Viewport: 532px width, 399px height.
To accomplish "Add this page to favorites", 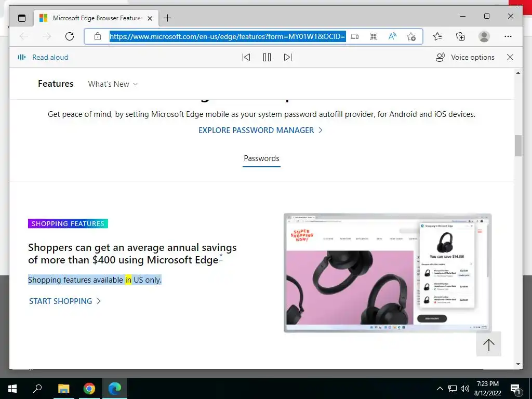I will click(x=411, y=36).
